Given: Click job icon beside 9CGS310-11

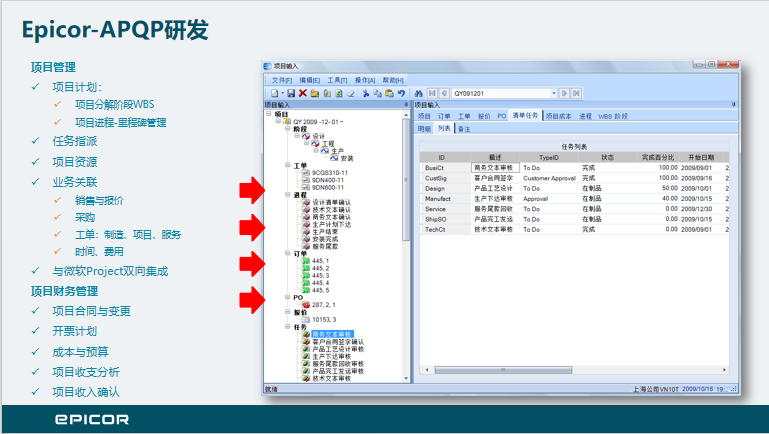Looking at the screenshot, I should pos(306,173).
